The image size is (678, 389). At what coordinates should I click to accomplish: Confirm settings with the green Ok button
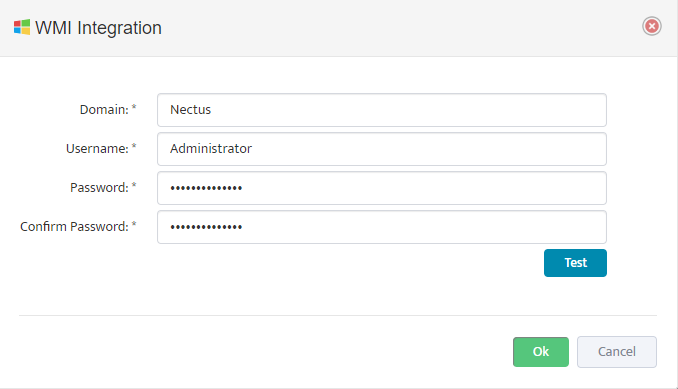tap(541, 352)
